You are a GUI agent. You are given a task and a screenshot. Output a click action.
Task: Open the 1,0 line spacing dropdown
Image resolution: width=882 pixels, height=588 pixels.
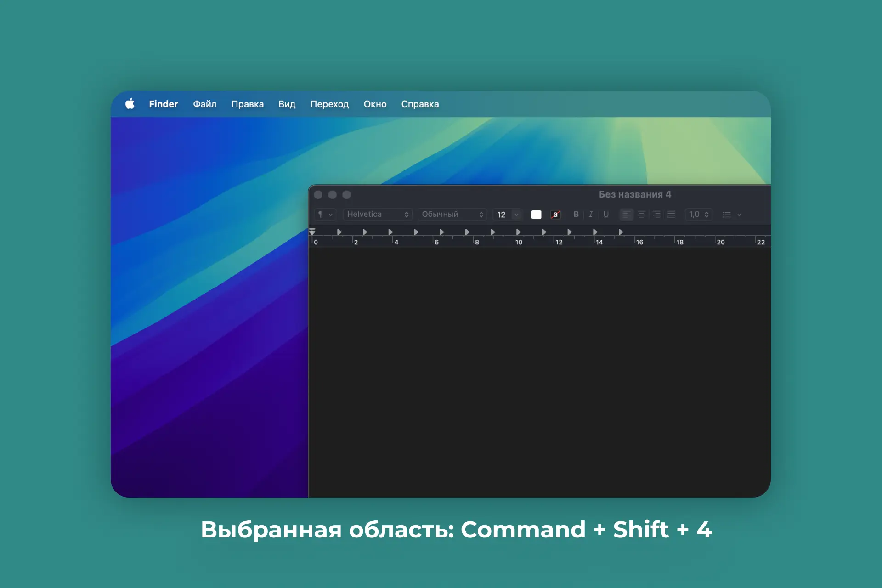[x=698, y=215]
